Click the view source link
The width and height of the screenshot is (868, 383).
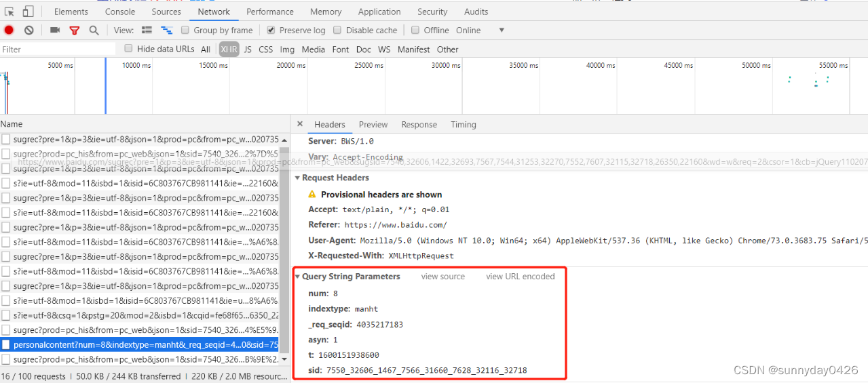[443, 277]
